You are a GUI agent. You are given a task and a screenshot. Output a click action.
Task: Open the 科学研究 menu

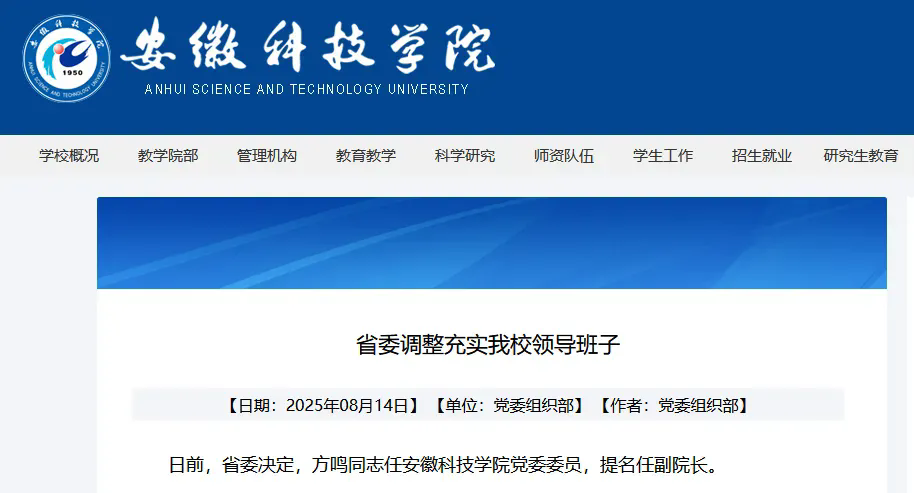click(465, 156)
